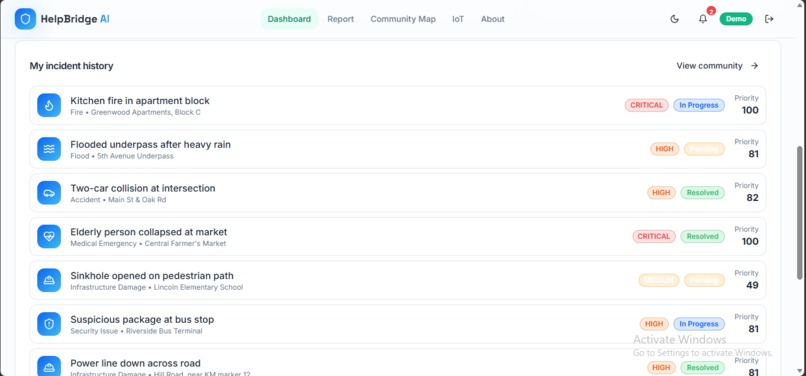
Task: Go to the Community Map tab
Action: coord(403,19)
